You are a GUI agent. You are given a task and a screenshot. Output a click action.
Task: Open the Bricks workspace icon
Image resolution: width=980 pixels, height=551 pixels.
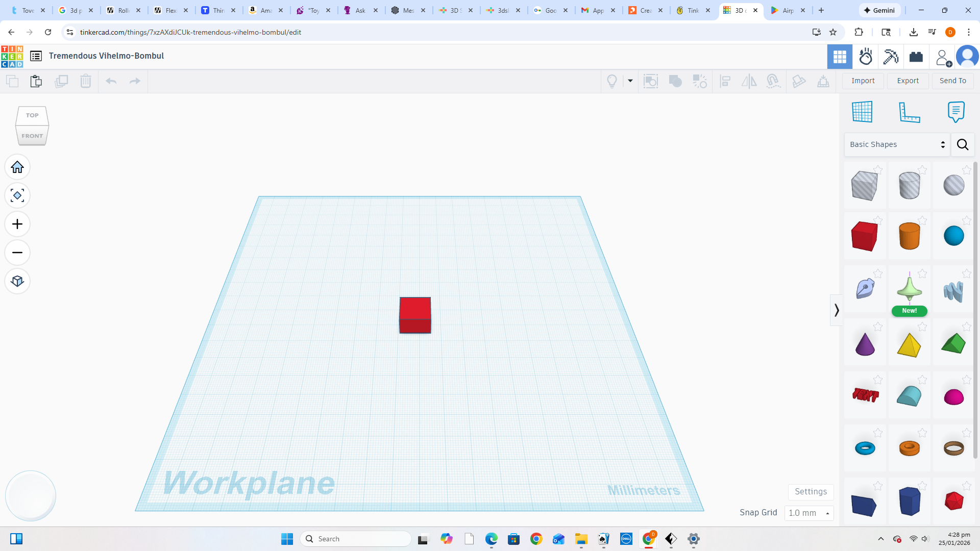916,57
